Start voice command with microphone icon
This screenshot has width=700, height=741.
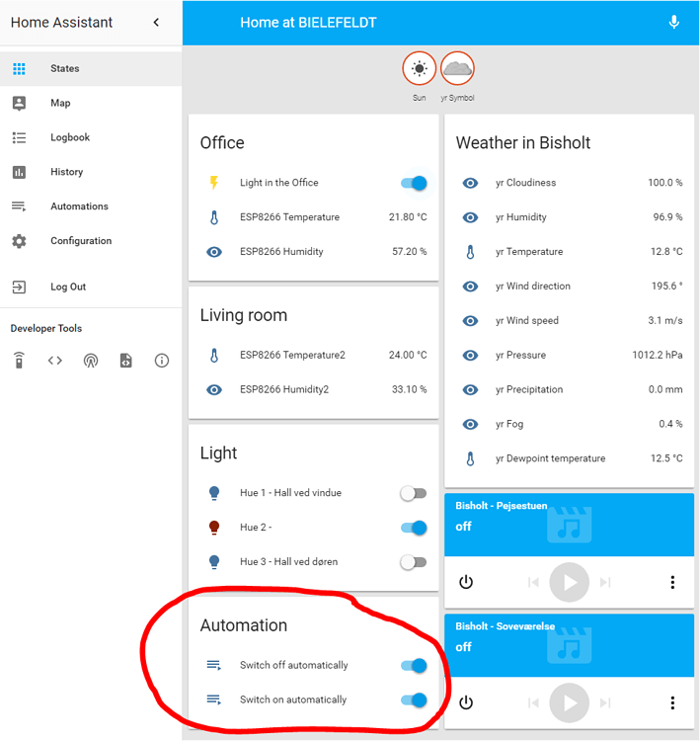674,22
